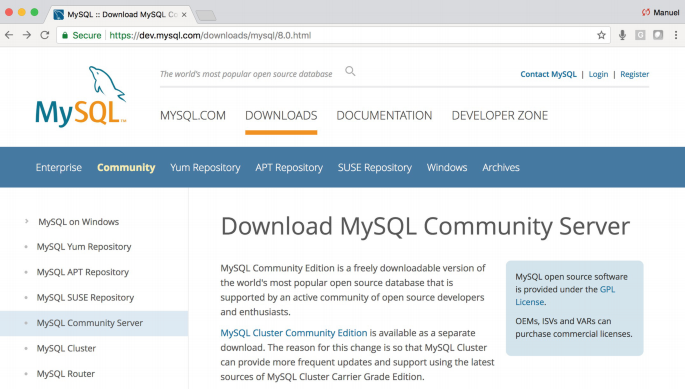Image resolution: width=685 pixels, height=389 pixels.
Task: Open MySQL Router sidebar item
Action: [x=66, y=374]
